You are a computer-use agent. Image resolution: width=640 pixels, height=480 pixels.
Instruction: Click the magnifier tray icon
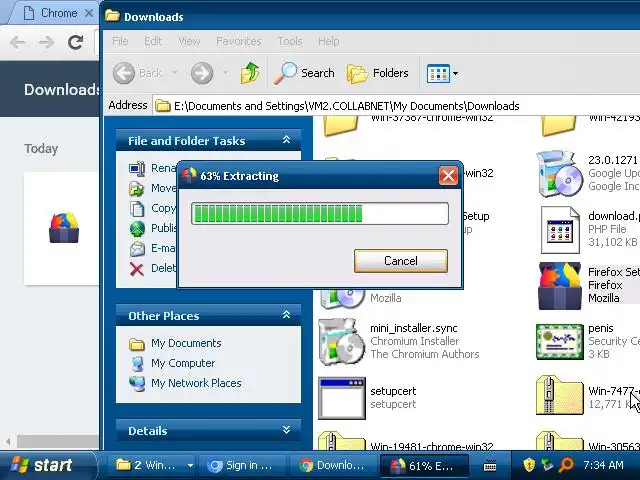point(566,465)
